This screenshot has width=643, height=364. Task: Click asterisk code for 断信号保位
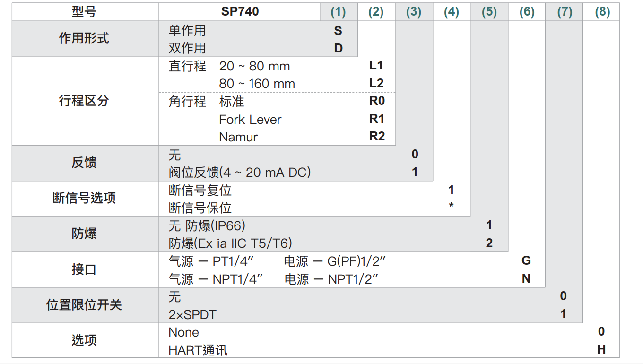coord(451,206)
